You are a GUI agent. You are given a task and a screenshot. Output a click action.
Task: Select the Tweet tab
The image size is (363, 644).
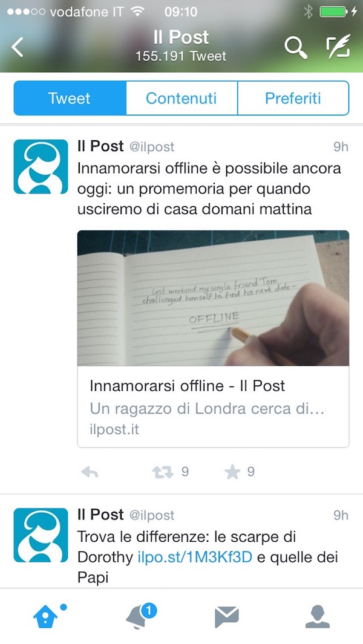[x=70, y=98]
